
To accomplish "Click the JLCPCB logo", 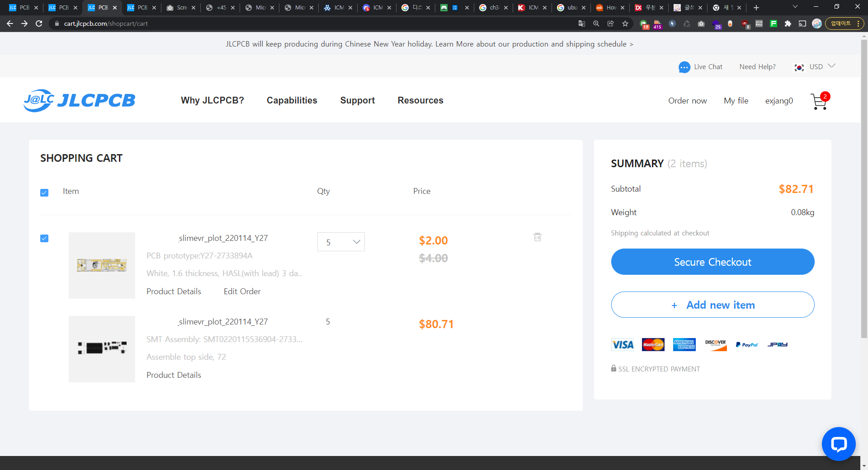I will coord(80,100).
